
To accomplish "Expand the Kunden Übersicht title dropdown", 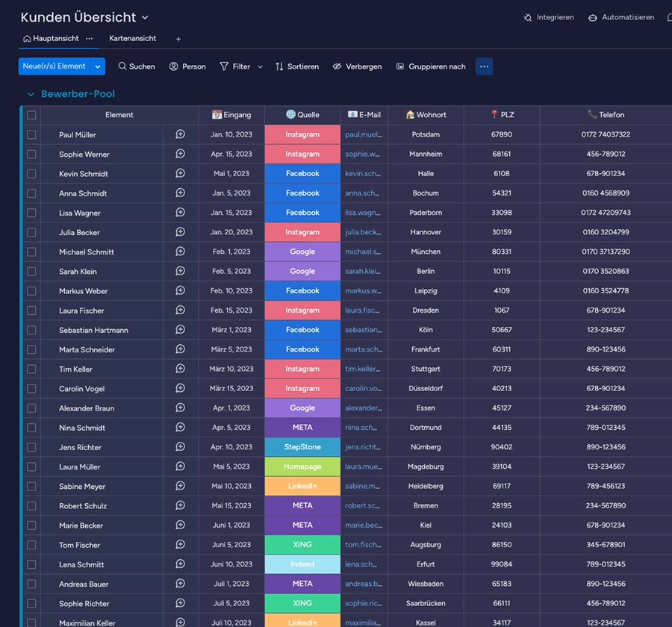I will (x=145, y=17).
